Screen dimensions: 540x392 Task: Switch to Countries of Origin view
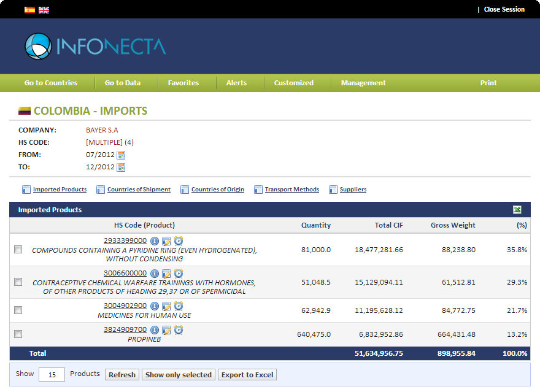(x=217, y=190)
